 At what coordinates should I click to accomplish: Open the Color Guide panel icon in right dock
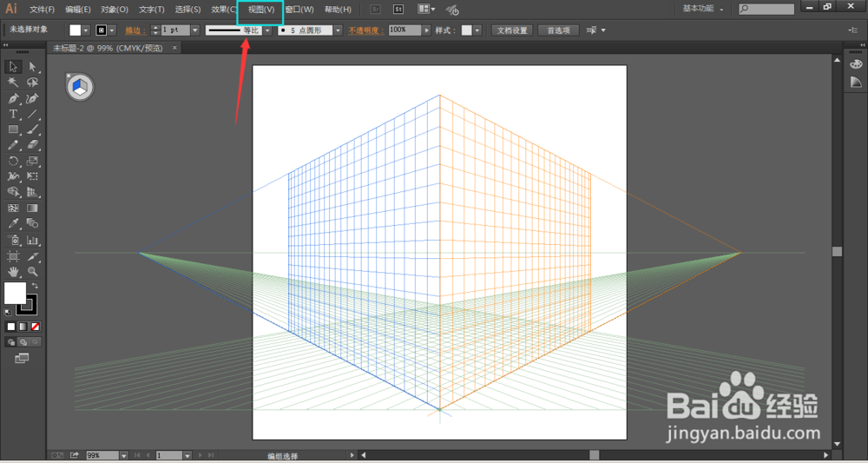coord(856,83)
